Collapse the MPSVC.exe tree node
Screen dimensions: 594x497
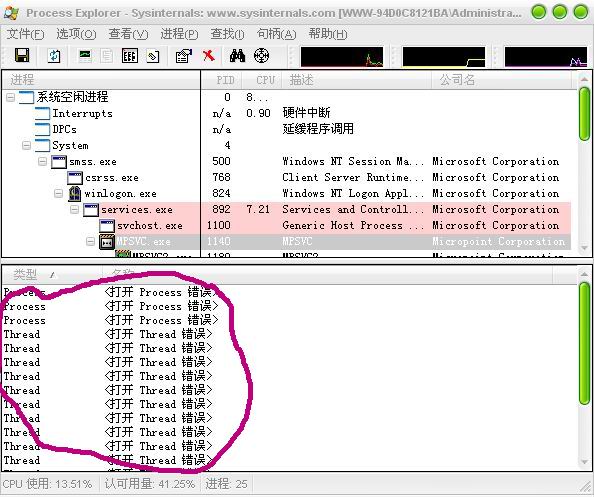pyautogui.click(x=91, y=241)
